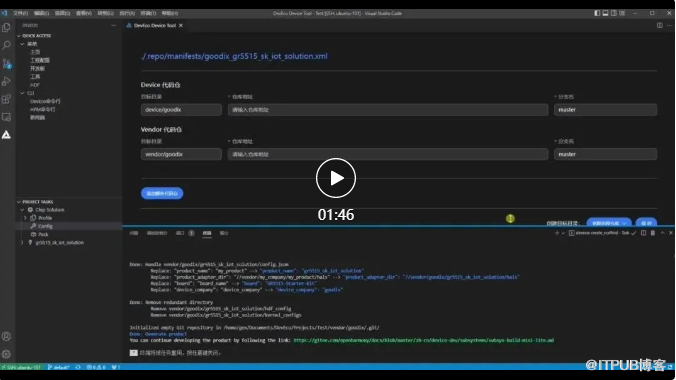Open the Help menu in menu bar
676x380 pixels.
tap(170, 13)
